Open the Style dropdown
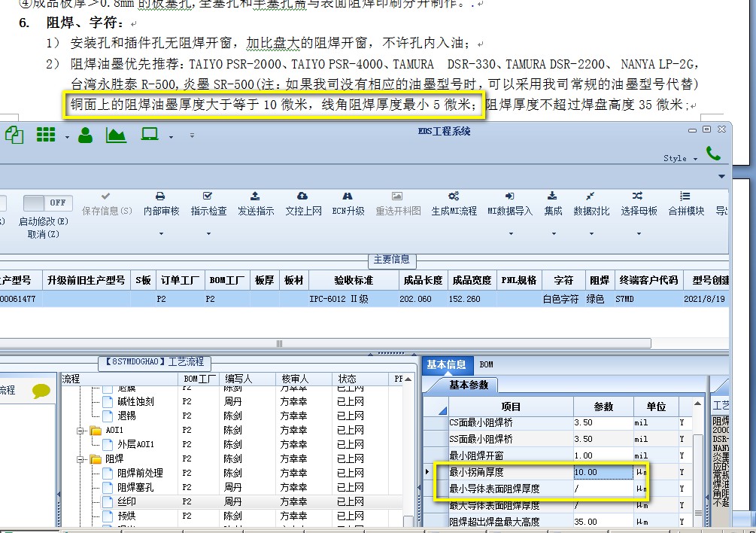The width and height of the screenshot is (756, 533). coord(680,158)
